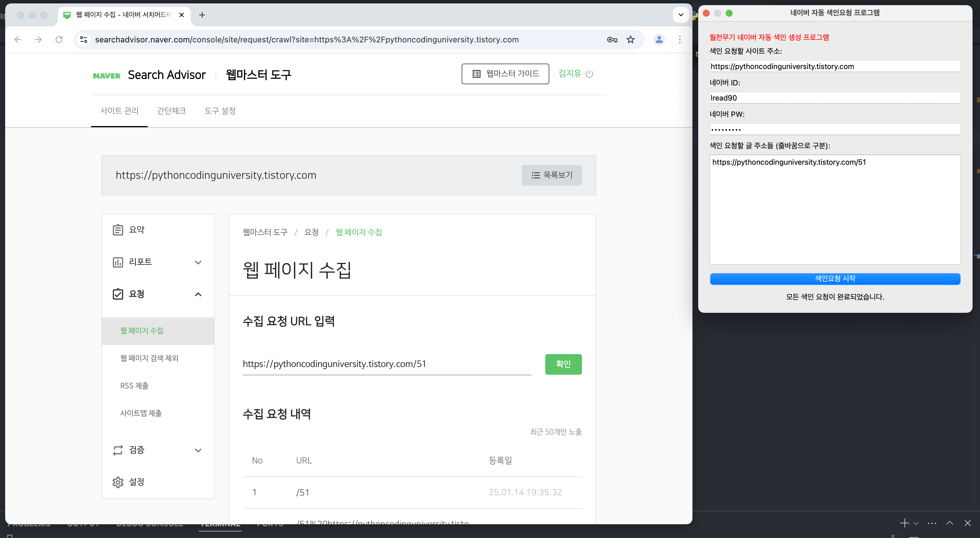
Task: Collapse the 요청 section chevron
Action: (x=198, y=294)
